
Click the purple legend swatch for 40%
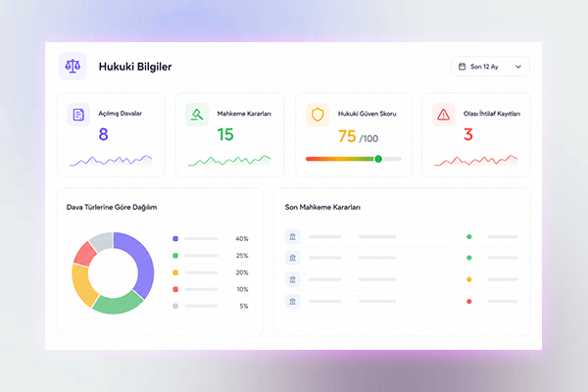(x=175, y=238)
